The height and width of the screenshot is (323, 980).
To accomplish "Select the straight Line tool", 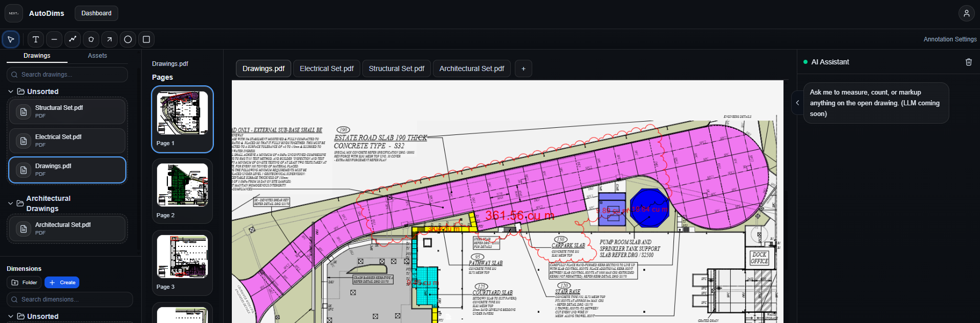I will pos(54,39).
